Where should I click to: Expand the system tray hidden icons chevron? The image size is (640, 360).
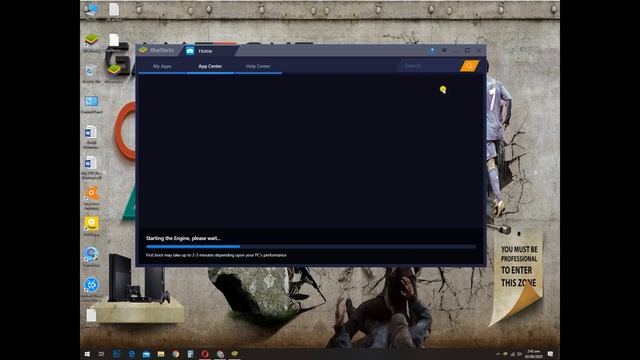click(498, 354)
